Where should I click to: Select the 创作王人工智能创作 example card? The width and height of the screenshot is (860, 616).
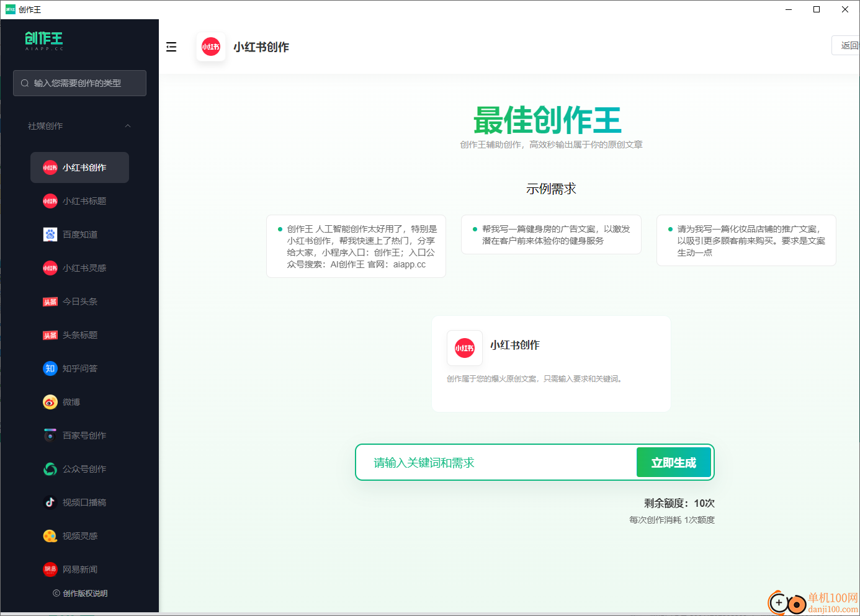pyautogui.click(x=356, y=246)
